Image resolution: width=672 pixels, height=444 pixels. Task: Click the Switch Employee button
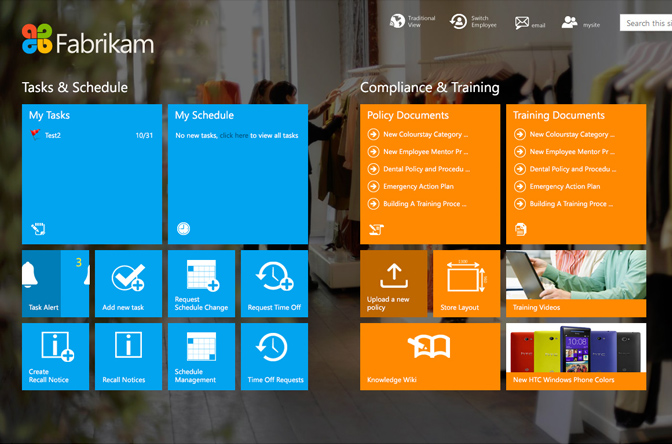coord(473,21)
